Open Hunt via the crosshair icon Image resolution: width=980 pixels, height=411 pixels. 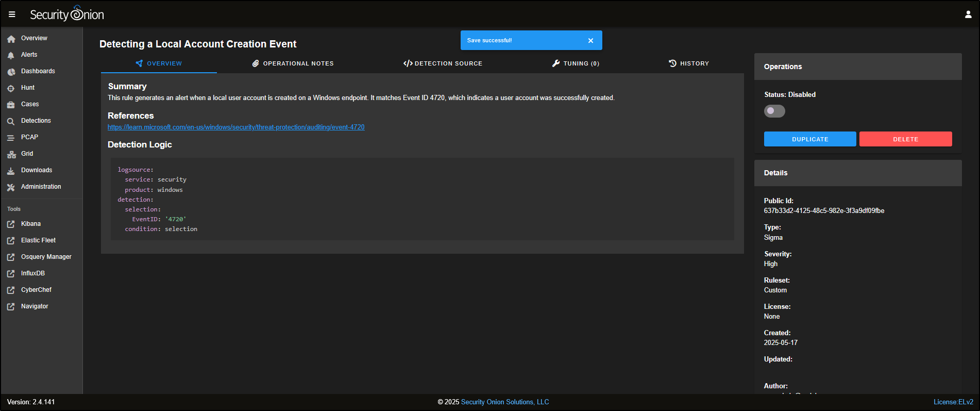click(11, 88)
